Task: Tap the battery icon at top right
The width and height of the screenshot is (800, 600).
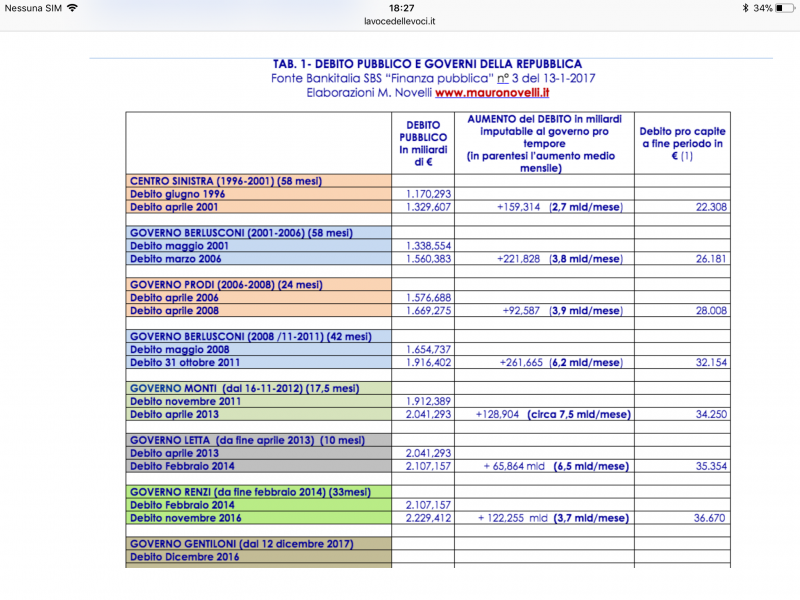Action: tap(785, 8)
